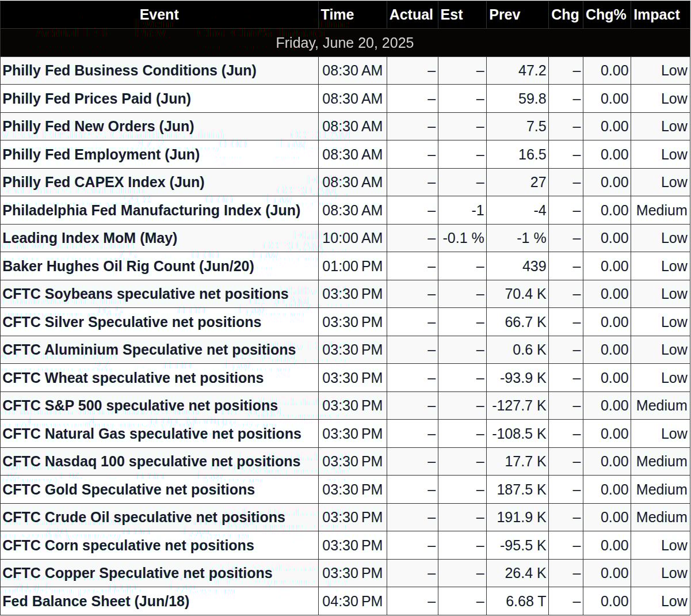The height and width of the screenshot is (616, 691).
Task: Select Philly Fed Business Conditions (Jun) event
Action: [x=129, y=71]
